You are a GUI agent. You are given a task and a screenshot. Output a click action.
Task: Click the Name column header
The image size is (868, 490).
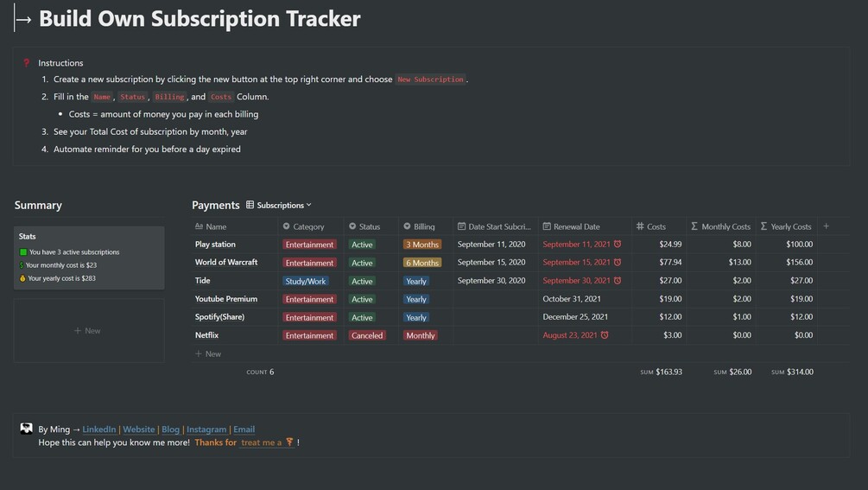211,226
